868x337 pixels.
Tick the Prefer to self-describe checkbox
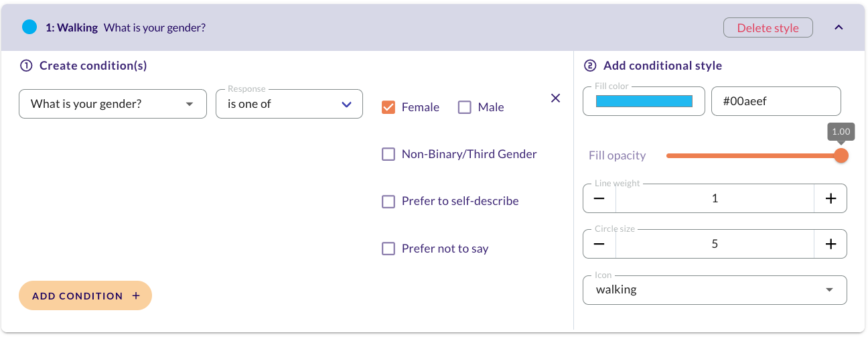point(388,201)
